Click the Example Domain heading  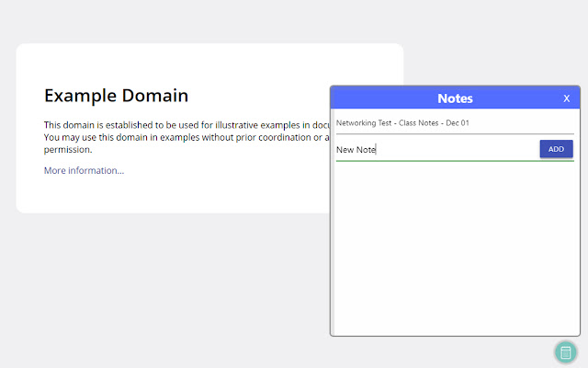pos(116,95)
